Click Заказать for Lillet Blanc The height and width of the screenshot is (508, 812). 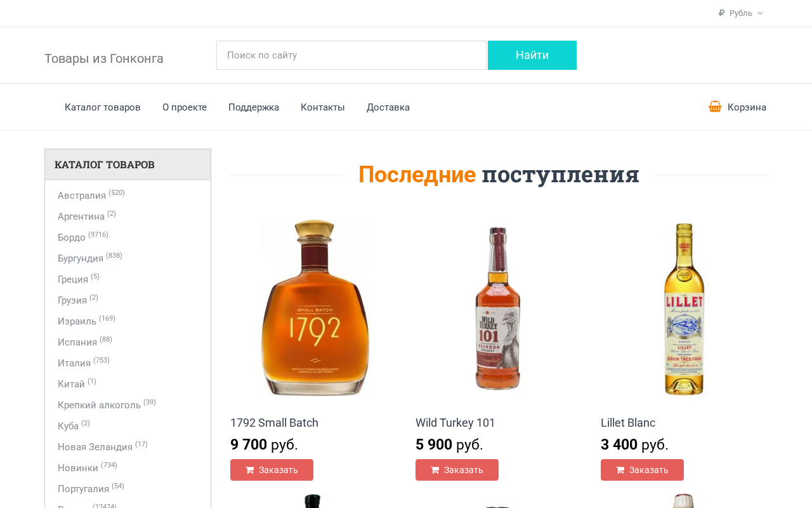coord(642,470)
